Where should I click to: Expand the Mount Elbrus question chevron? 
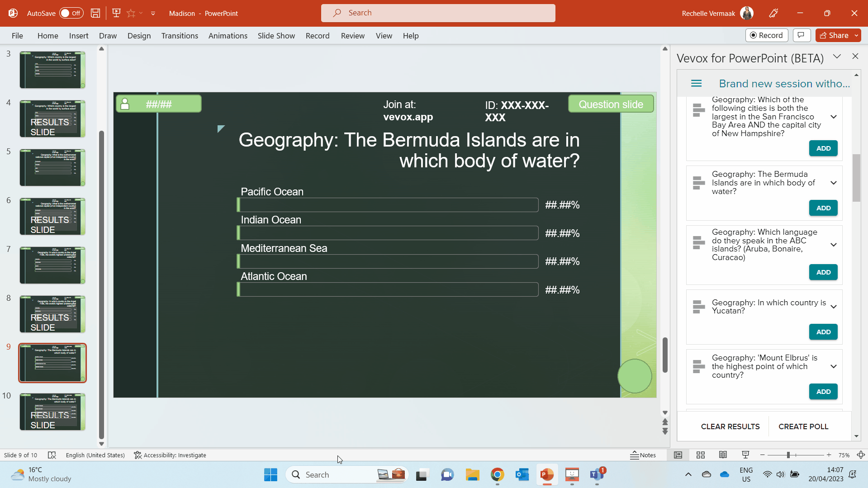pos(833,366)
